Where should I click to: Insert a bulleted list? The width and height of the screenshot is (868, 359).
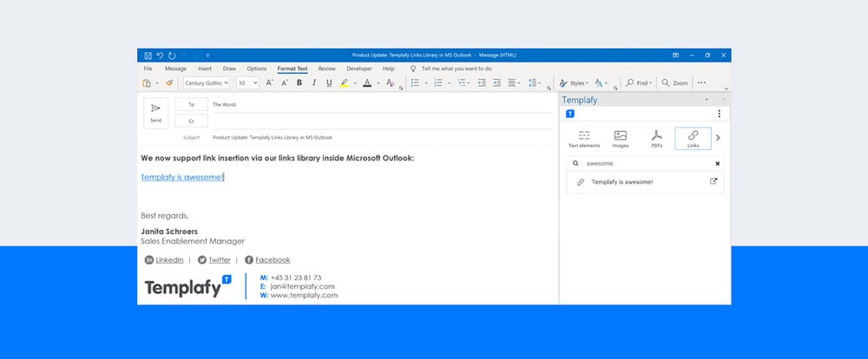point(415,83)
